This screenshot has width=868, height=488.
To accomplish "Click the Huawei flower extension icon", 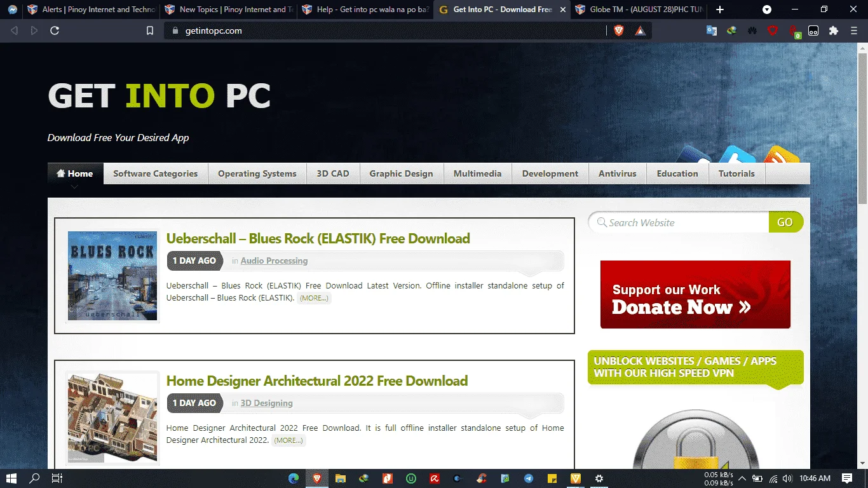I will pyautogui.click(x=752, y=30).
